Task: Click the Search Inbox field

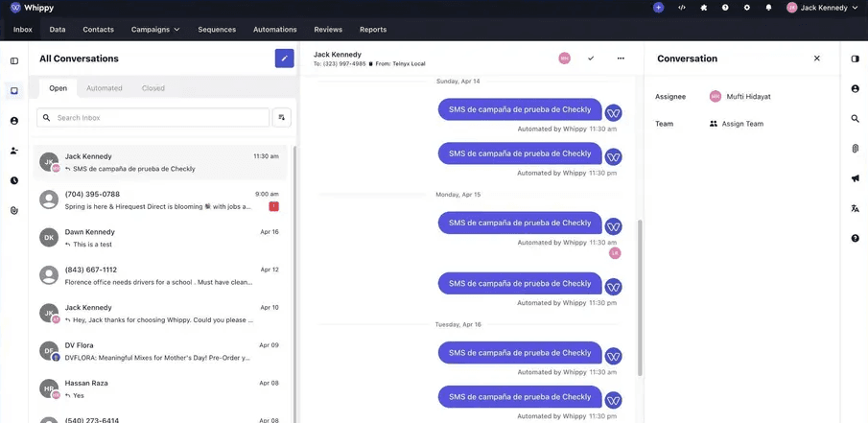Action: (152, 117)
